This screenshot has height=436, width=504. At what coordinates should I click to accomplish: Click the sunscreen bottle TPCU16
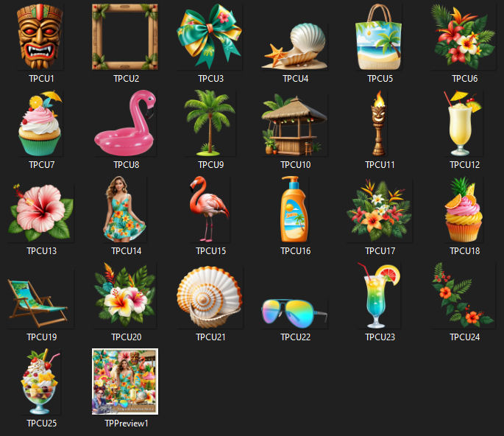tap(294, 209)
